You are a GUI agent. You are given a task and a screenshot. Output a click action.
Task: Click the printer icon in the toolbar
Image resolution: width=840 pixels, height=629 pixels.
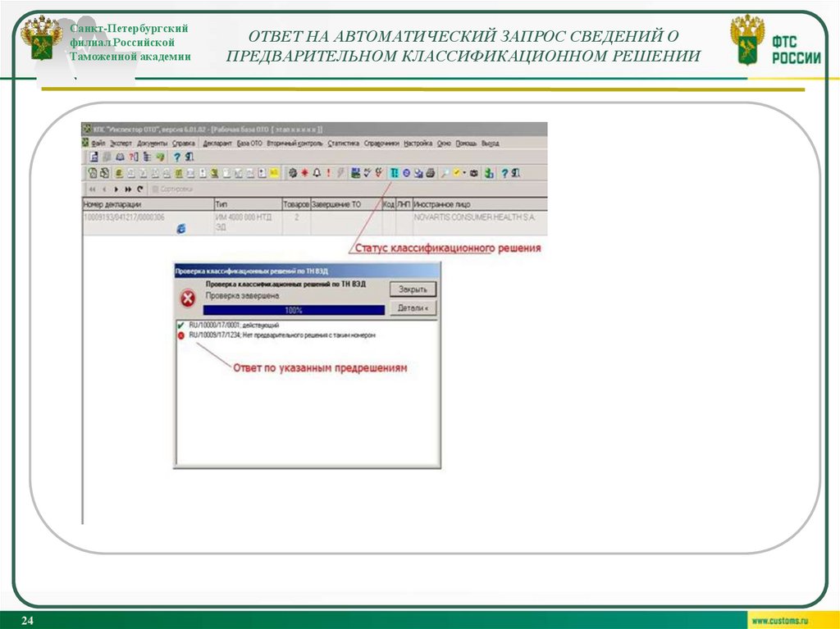[x=430, y=172]
